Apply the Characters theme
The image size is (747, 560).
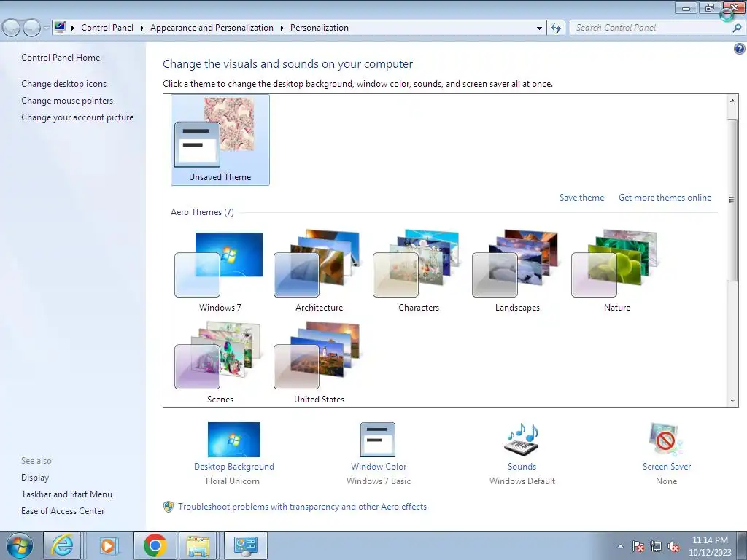418,271
